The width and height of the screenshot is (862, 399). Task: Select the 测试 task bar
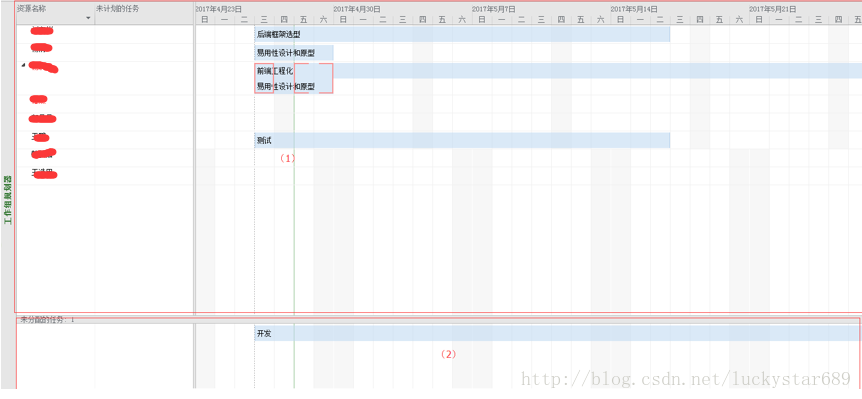point(462,140)
